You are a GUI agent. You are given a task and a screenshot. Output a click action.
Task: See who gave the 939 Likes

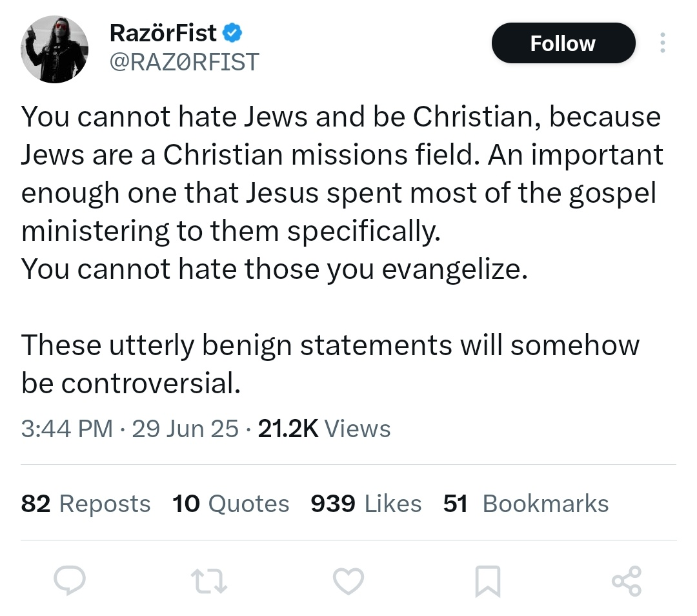[x=366, y=504]
